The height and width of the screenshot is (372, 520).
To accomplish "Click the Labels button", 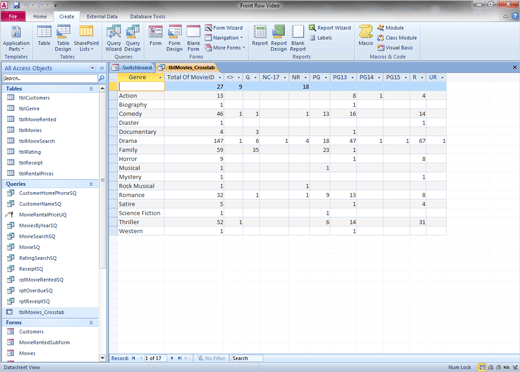I will click(x=321, y=38).
